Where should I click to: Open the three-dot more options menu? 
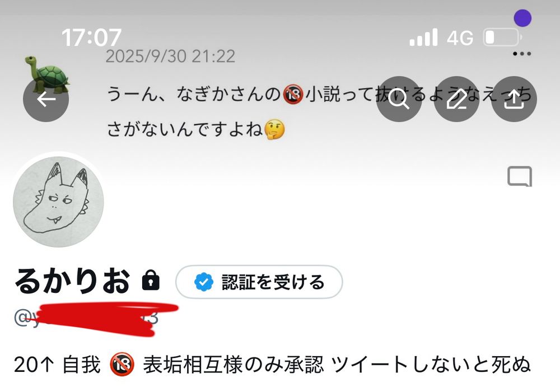coord(522,54)
